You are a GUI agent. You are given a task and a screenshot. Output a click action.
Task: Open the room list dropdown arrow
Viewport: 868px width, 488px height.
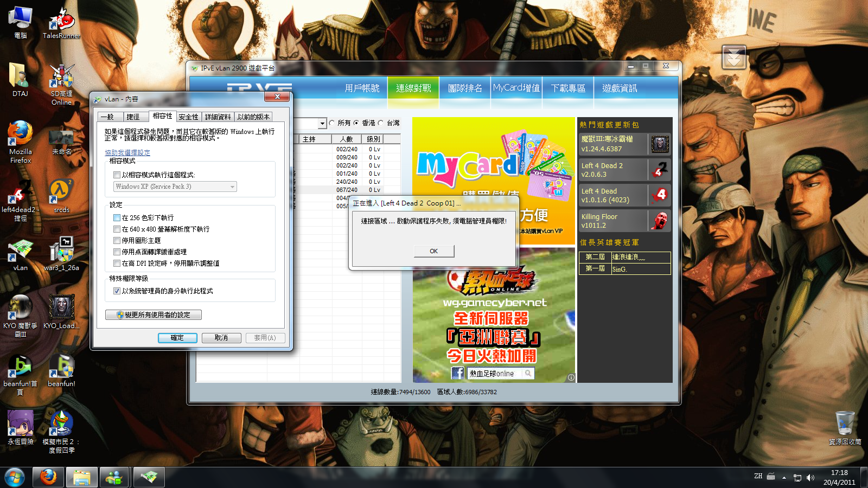click(x=322, y=124)
